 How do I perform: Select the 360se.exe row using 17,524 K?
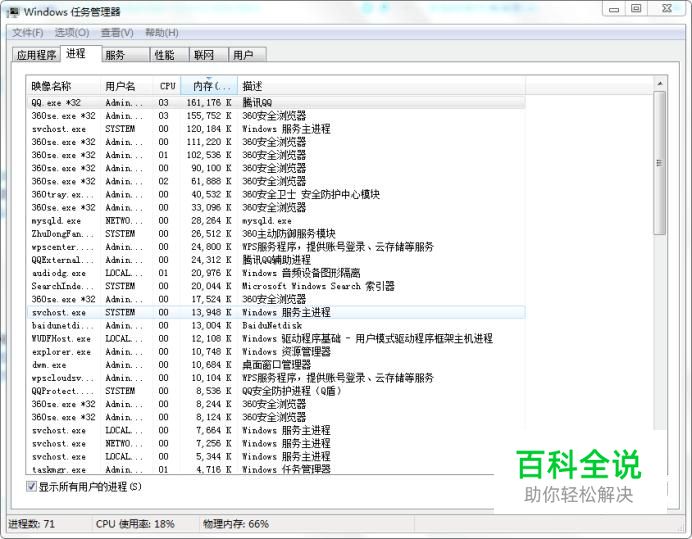(x=276, y=299)
